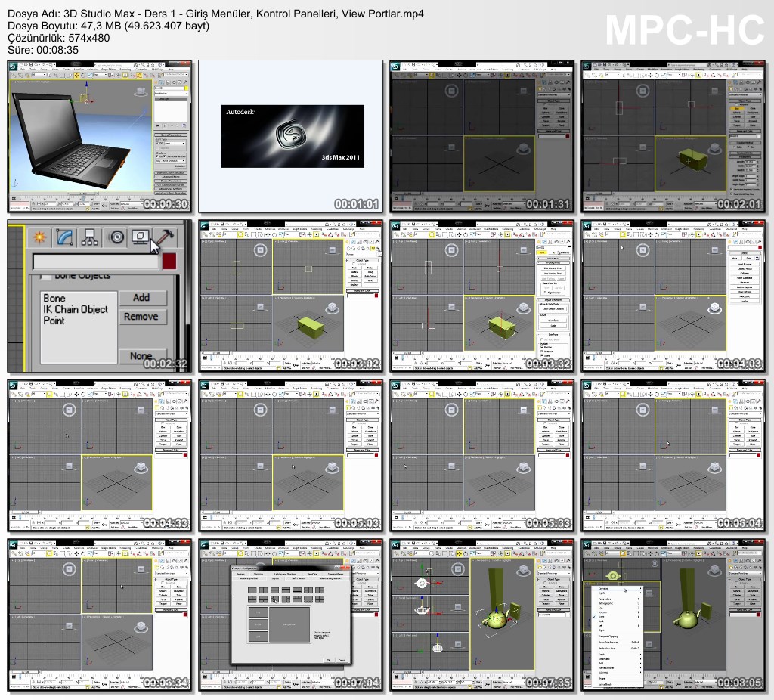
Task: Switch to the Modify panel arc icon
Action: (x=64, y=237)
